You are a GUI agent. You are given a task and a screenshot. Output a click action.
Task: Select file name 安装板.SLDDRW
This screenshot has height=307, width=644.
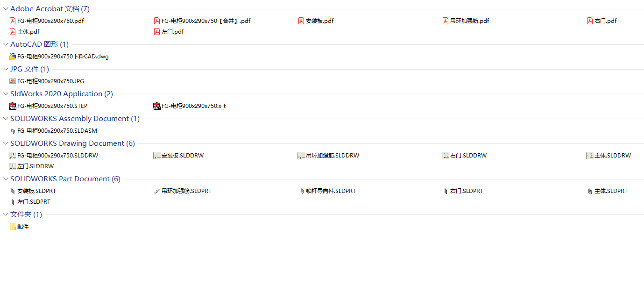click(x=183, y=156)
